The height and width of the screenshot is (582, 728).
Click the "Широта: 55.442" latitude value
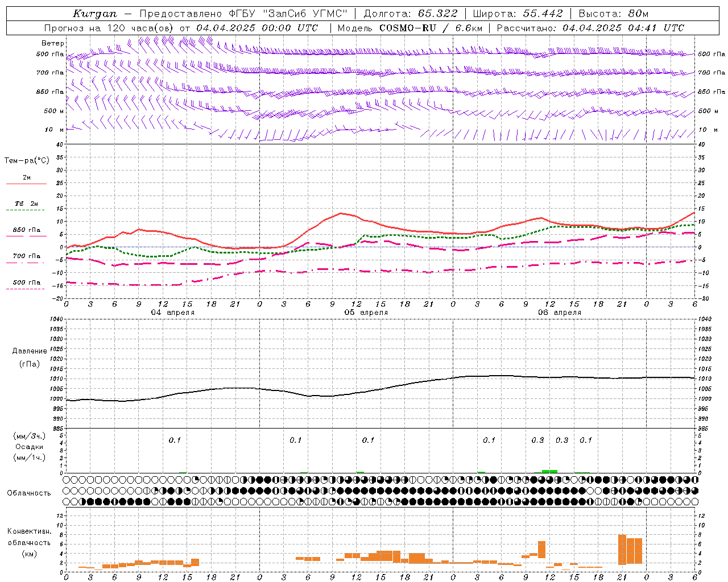[518, 14]
